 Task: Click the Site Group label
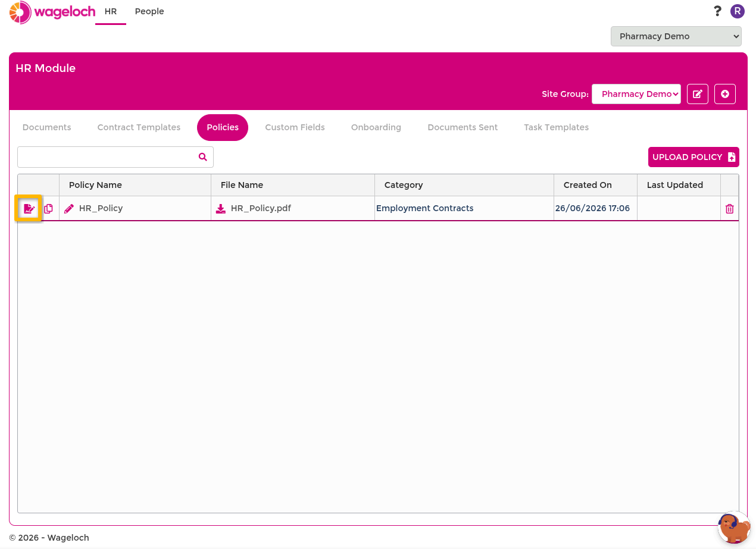565,94
